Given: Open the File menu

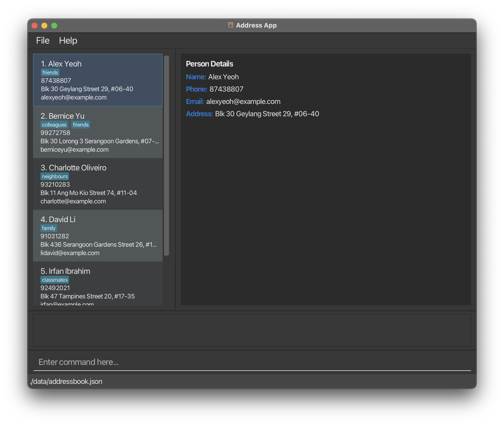Looking at the screenshot, I should 43,41.
